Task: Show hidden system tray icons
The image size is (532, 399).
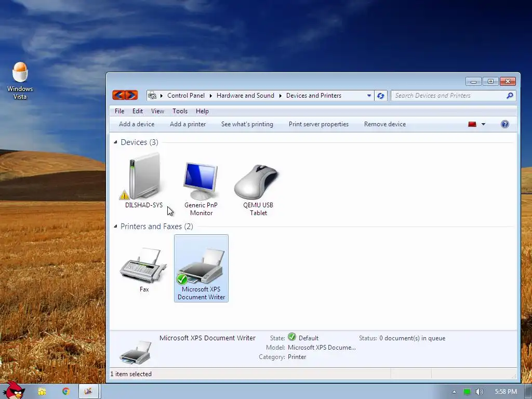Action: coord(454,392)
